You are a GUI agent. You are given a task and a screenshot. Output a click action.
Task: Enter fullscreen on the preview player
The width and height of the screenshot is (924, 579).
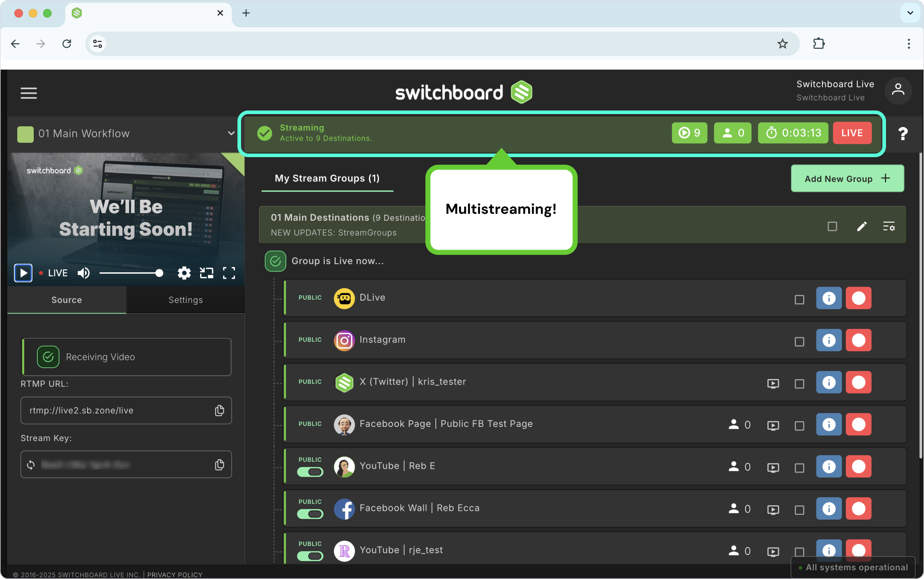pos(229,273)
